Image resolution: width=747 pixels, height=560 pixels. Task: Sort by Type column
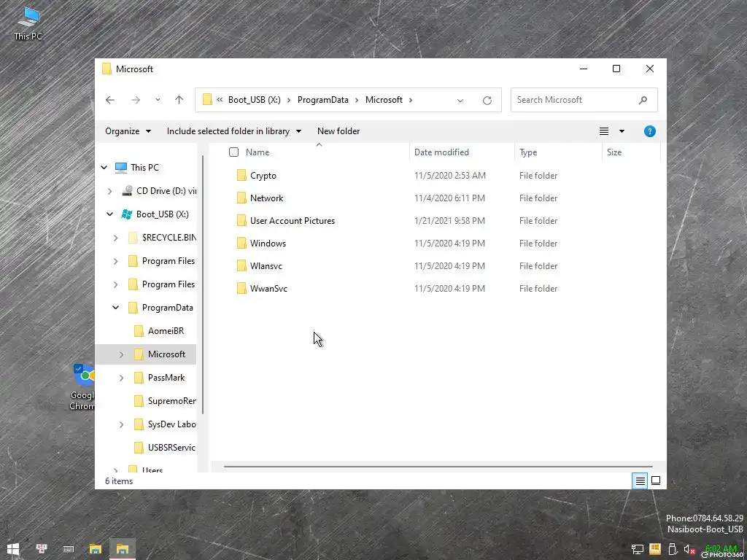[x=528, y=152]
